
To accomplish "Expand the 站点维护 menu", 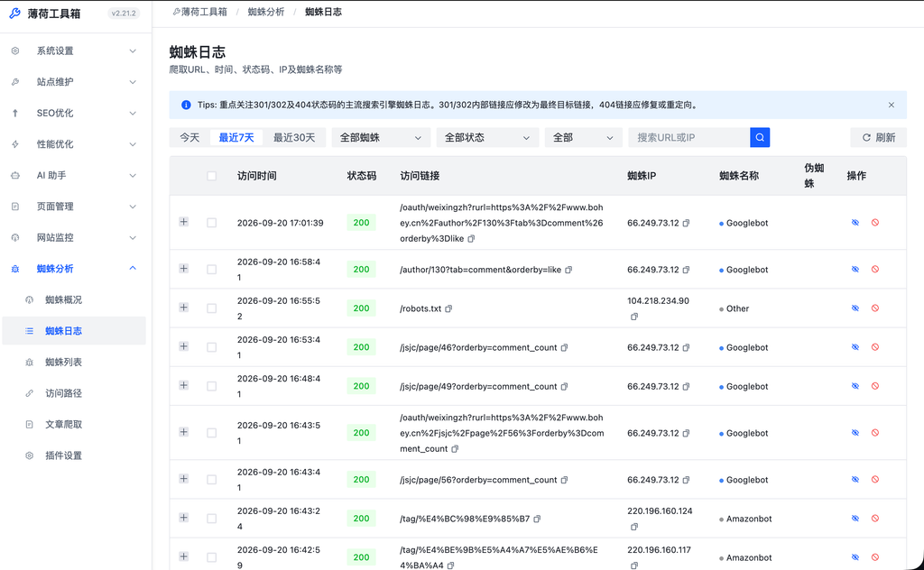I will (x=74, y=82).
